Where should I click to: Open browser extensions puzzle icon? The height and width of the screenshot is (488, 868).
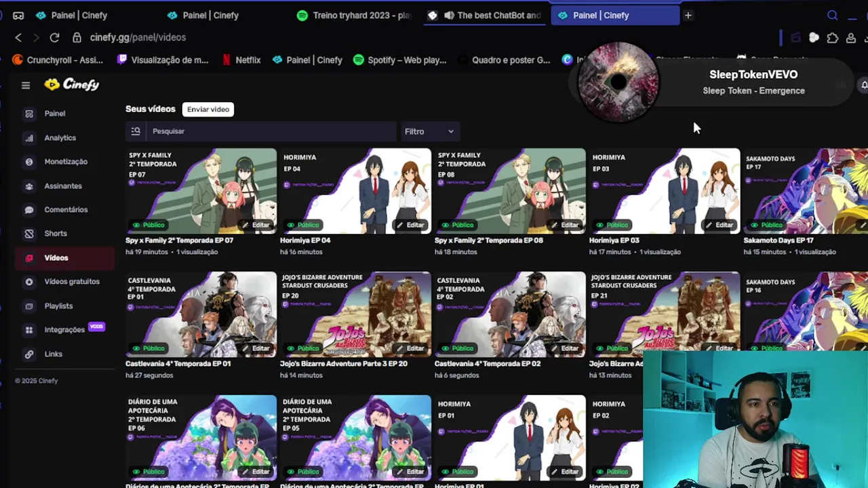(833, 38)
